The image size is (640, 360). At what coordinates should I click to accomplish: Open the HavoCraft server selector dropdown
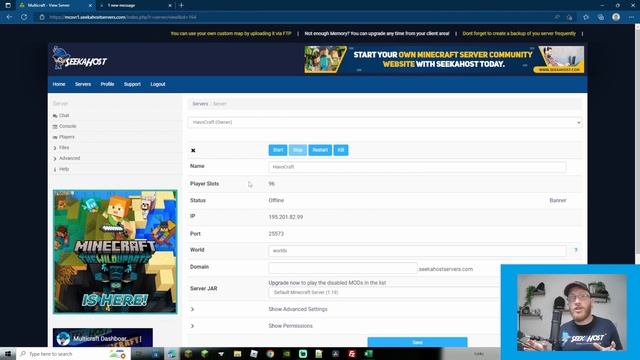385,122
